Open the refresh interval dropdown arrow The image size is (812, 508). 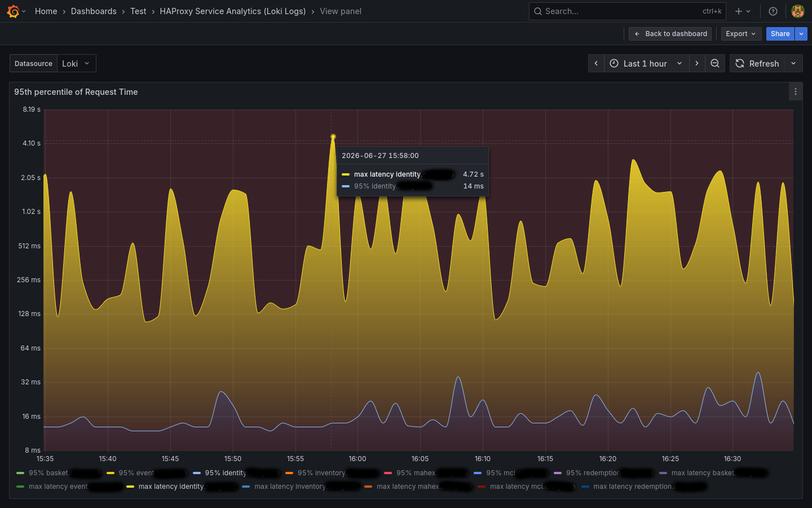tap(793, 63)
